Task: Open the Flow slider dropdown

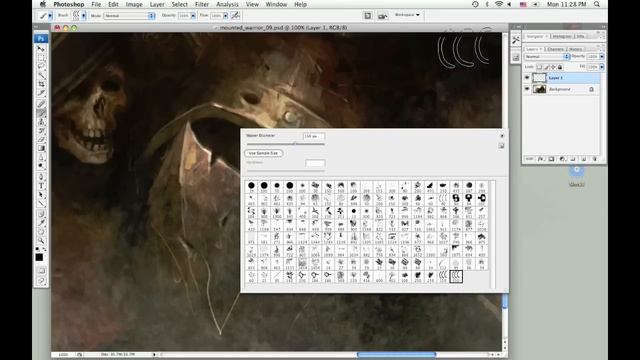Action: 225,16
